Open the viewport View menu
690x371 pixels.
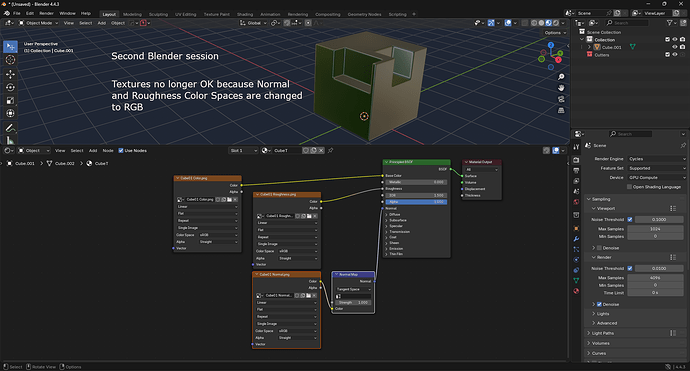(69, 23)
